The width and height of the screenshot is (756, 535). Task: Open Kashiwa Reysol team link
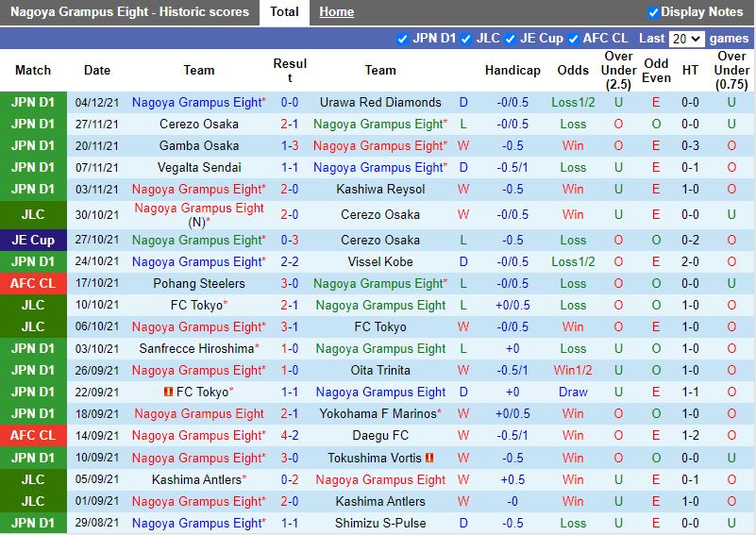pyautogui.click(x=380, y=189)
